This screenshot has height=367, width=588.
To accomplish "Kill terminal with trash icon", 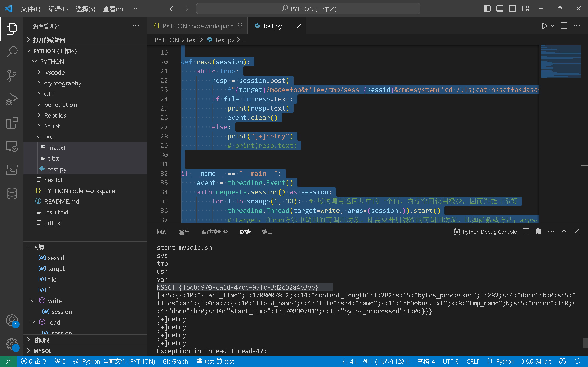I will tap(538, 232).
